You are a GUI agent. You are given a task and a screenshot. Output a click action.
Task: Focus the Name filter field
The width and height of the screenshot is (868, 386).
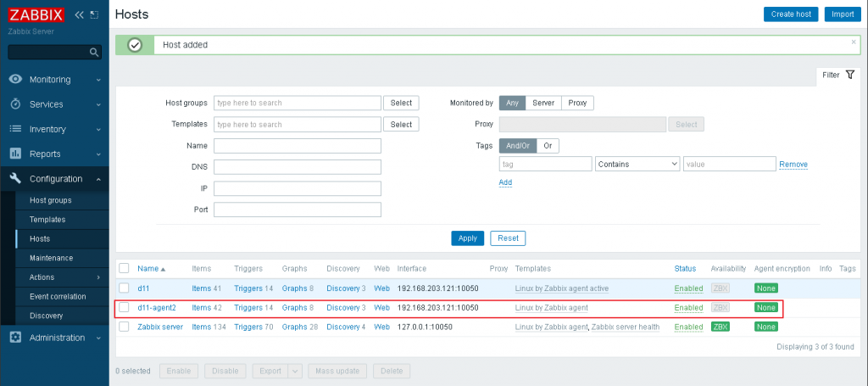[x=298, y=146]
